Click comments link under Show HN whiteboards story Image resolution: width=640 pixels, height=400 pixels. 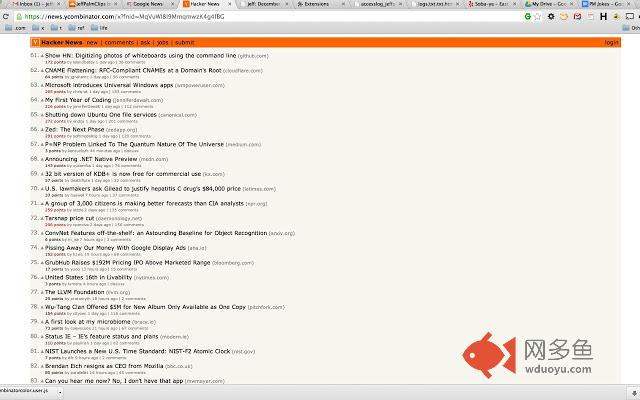pos(131,62)
